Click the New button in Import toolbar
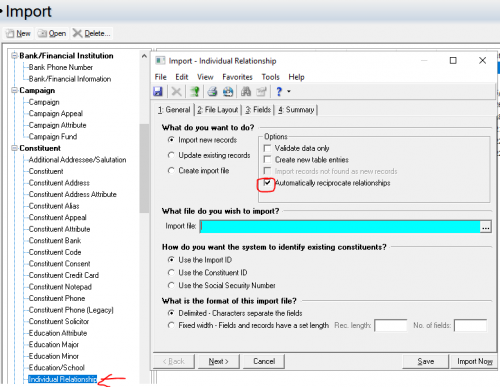This screenshot has width=500, height=387. pyautogui.click(x=19, y=33)
